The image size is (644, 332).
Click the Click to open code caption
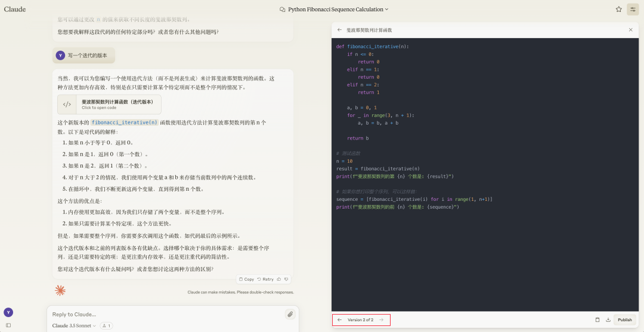(x=99, y=108)
